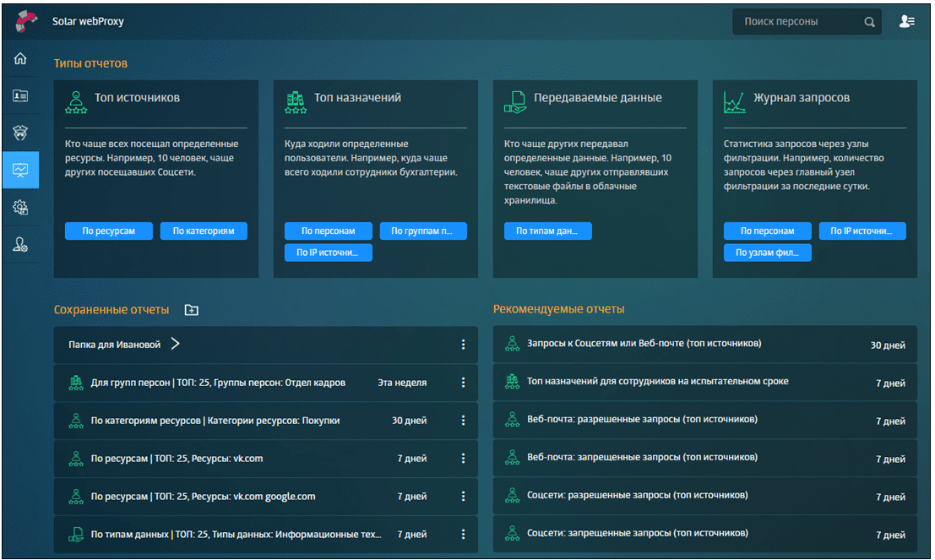Expand the Папка для Ивановой folder
The width and height of the screenshot is (935, 560).
[x=175, y=344]
